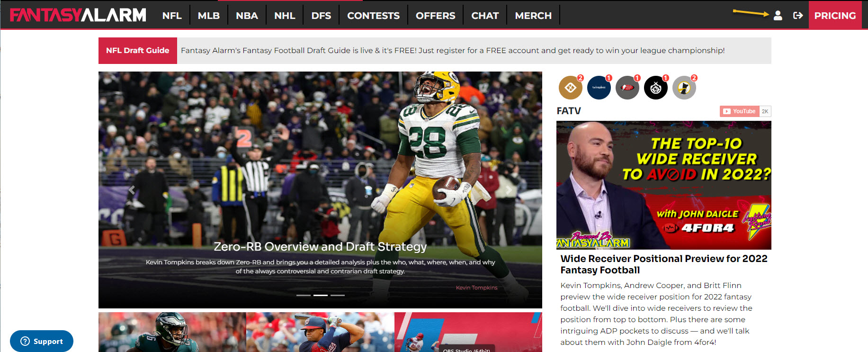Click the NFL Draft Guide red label
868x352 pixels.
click(138, 51)
